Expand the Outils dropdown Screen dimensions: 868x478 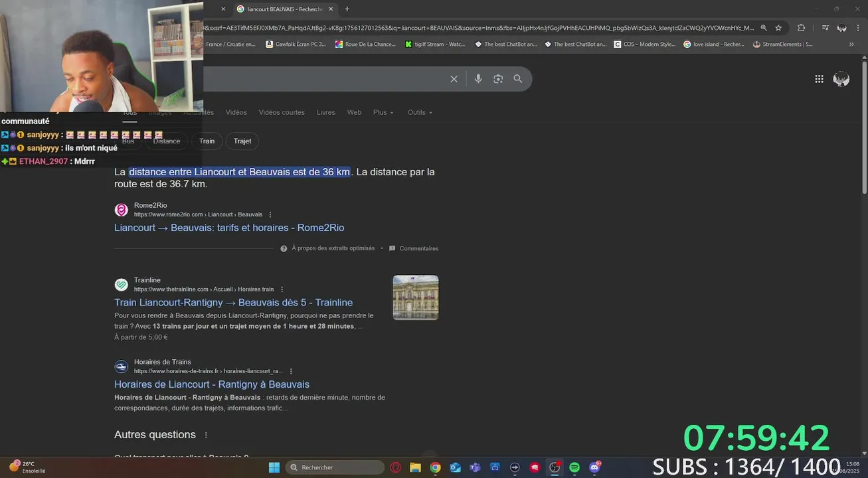(x=420, y=112)
